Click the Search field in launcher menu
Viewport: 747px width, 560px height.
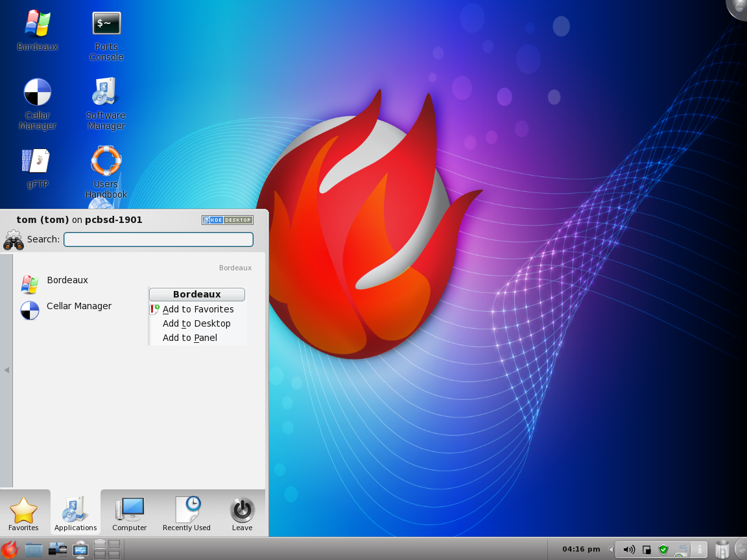pyautogui.click(x=158, y=240)
